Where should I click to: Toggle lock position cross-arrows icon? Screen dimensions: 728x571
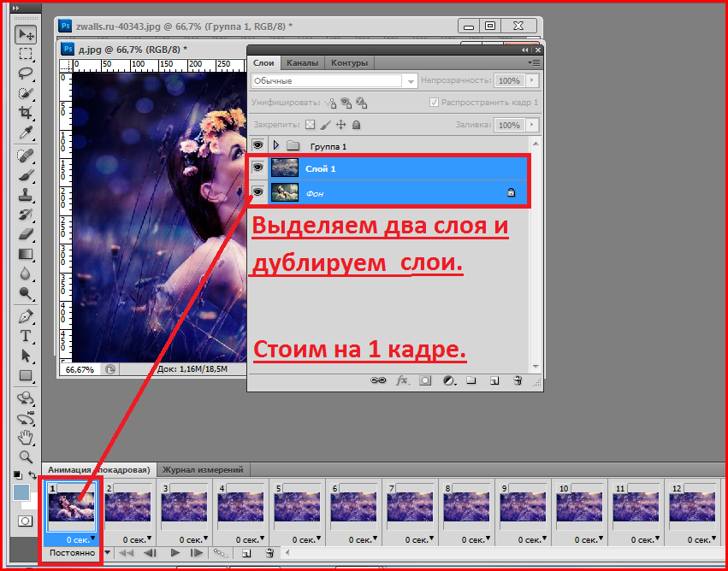[341, 124]
